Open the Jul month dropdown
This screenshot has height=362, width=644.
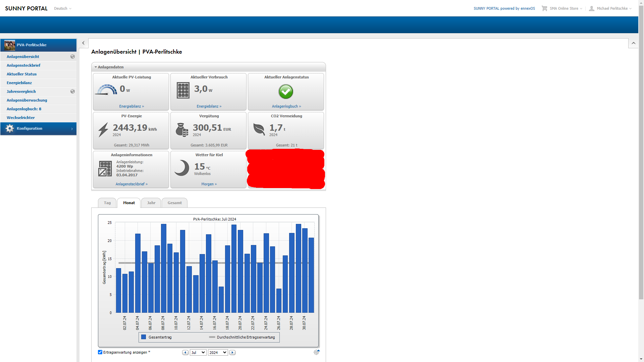pyautogui.click(x=198, y=352)
